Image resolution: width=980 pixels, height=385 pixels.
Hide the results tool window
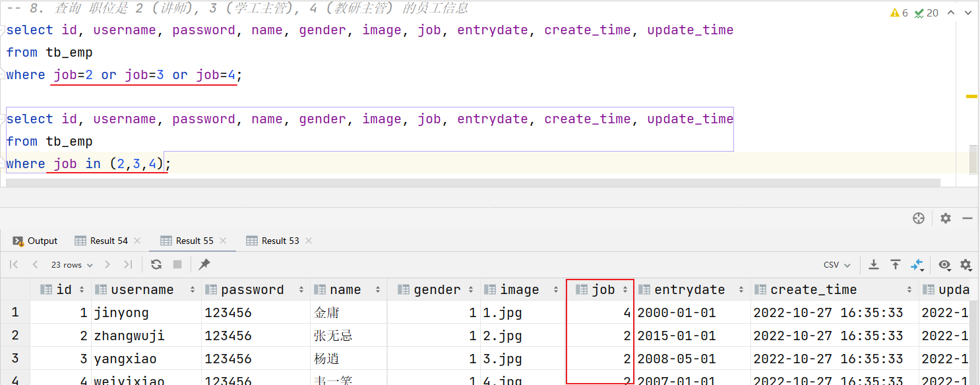coord(967,218)
